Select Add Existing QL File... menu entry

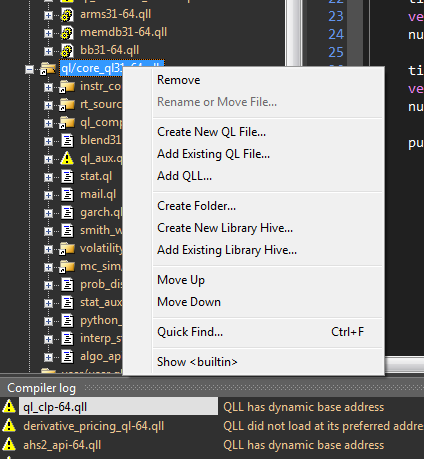coord(253,154)
